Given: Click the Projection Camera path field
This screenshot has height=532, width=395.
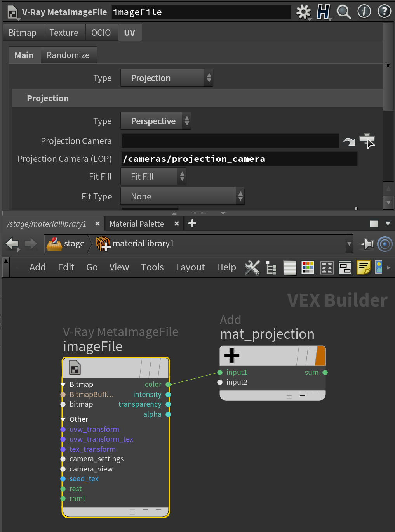Looking at the screenshot, I should click(230, 141).
